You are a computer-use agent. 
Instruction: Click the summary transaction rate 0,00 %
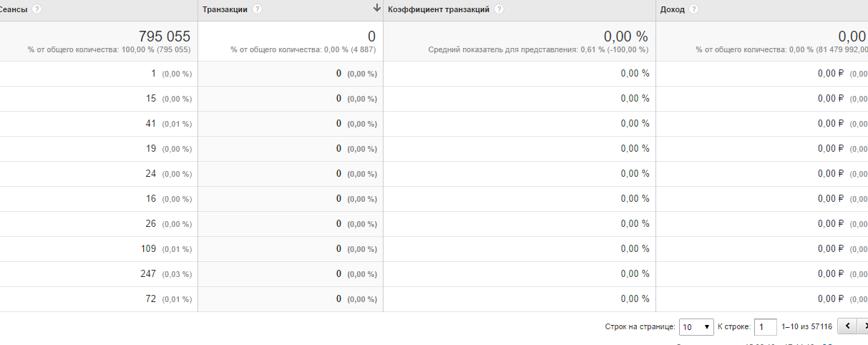[625, 37]
